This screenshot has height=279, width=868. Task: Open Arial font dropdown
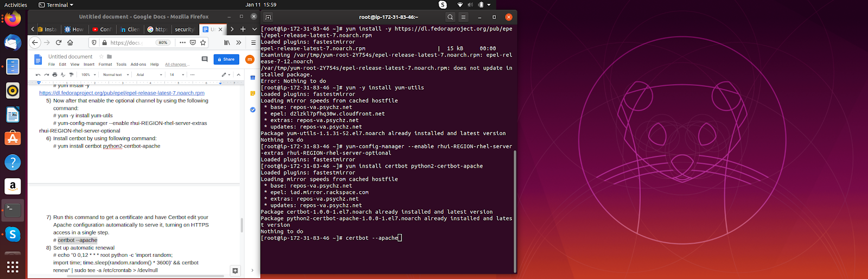tap(149, 74)
